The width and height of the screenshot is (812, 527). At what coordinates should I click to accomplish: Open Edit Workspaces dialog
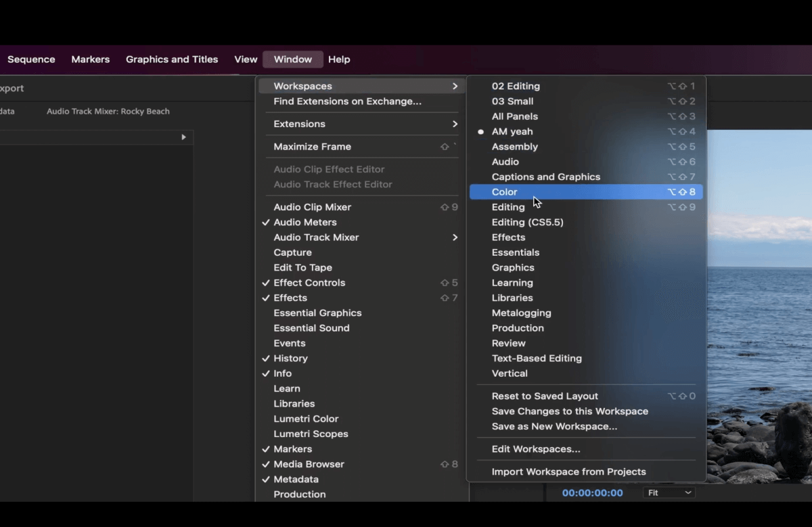tap(586, 449)
